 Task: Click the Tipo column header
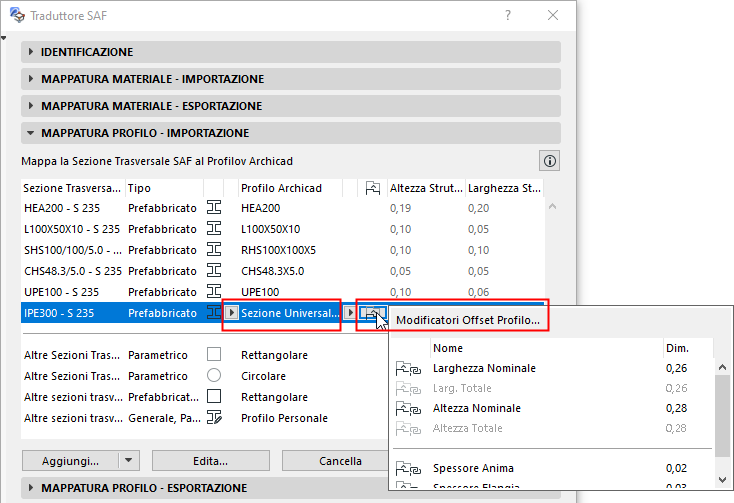[164, 188]
